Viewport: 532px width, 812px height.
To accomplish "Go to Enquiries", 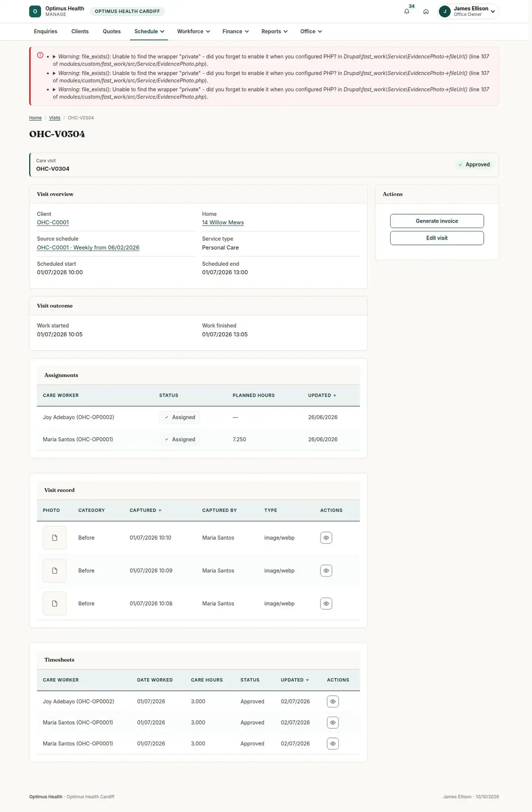I will [x=46, y=31].
